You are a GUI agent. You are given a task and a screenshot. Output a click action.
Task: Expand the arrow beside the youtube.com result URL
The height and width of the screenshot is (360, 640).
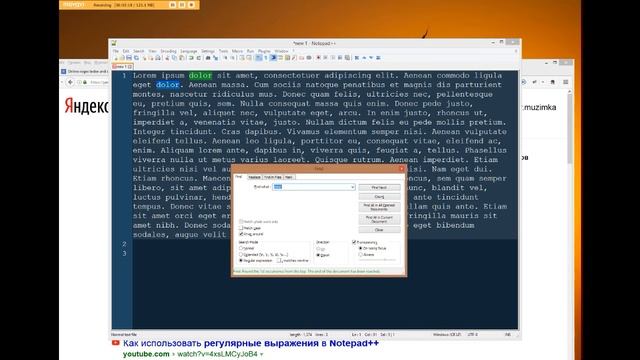click(x=262, y=354)
